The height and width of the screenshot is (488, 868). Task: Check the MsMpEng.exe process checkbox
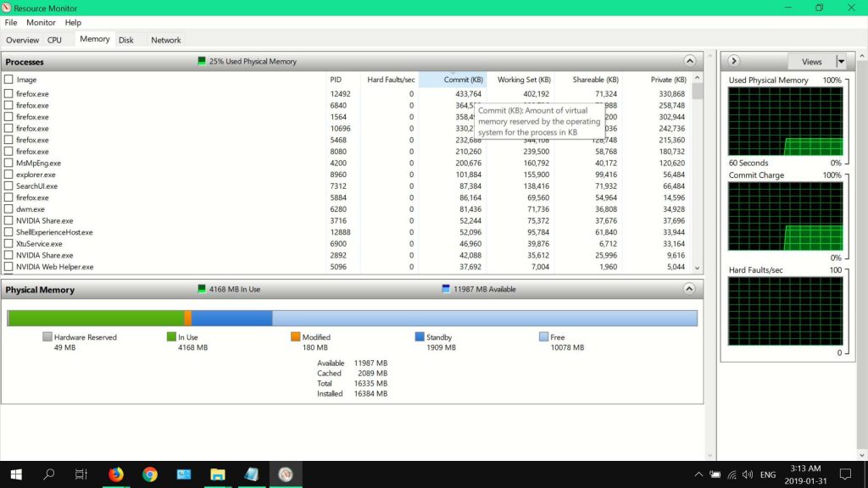tap(8, 163)
